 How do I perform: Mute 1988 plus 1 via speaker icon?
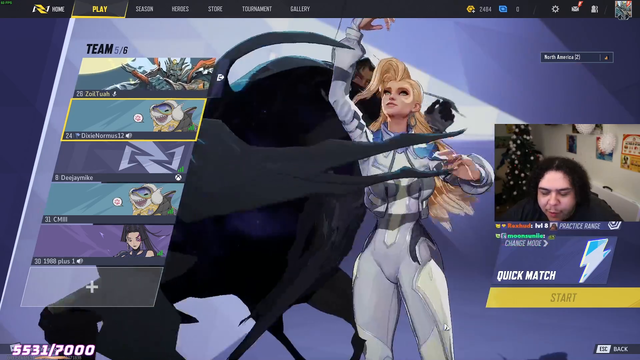tap(80, 261)
